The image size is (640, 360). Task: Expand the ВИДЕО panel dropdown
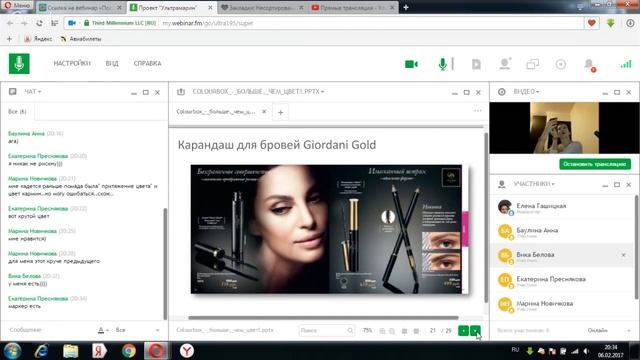pyautogui.click(x=526, y=91)
